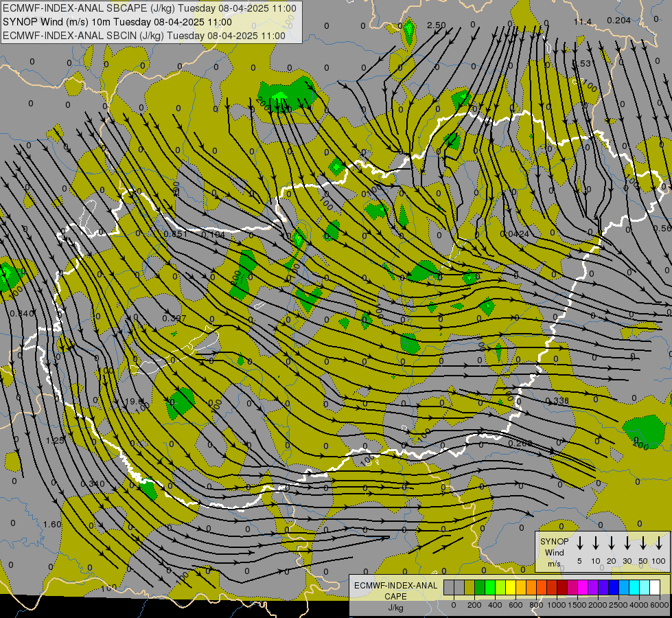The image size is (672, 618).
Task: Pick the pale cyan swatch next to white
Action: pyautogui.click(x=644, y=587)
